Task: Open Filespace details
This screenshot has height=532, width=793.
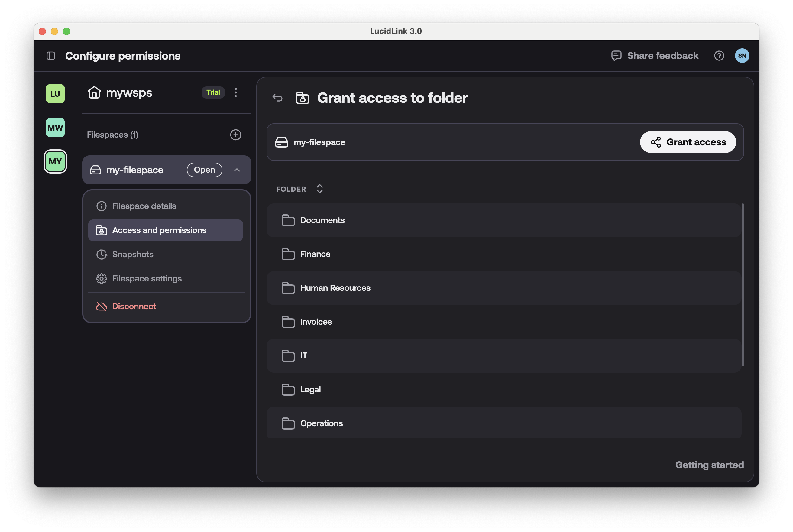Action: [166, 206]
